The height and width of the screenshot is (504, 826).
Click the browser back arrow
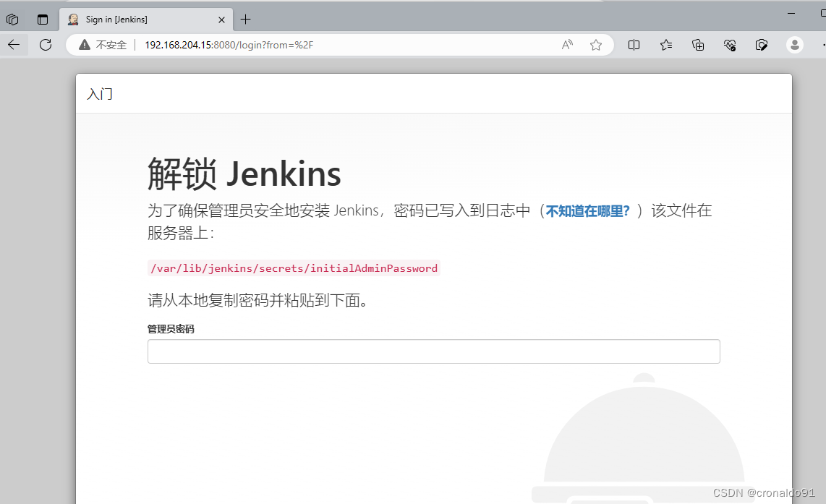(14, 45)
